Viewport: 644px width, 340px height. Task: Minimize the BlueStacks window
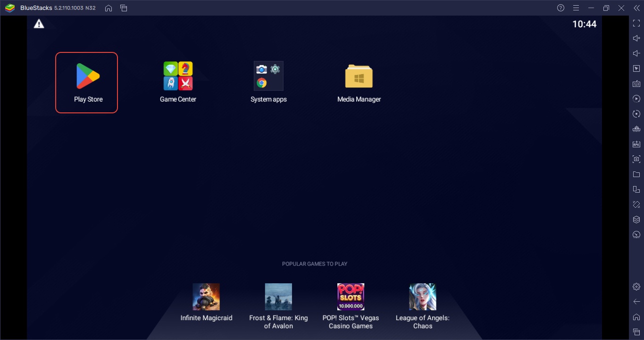[591, 8]
